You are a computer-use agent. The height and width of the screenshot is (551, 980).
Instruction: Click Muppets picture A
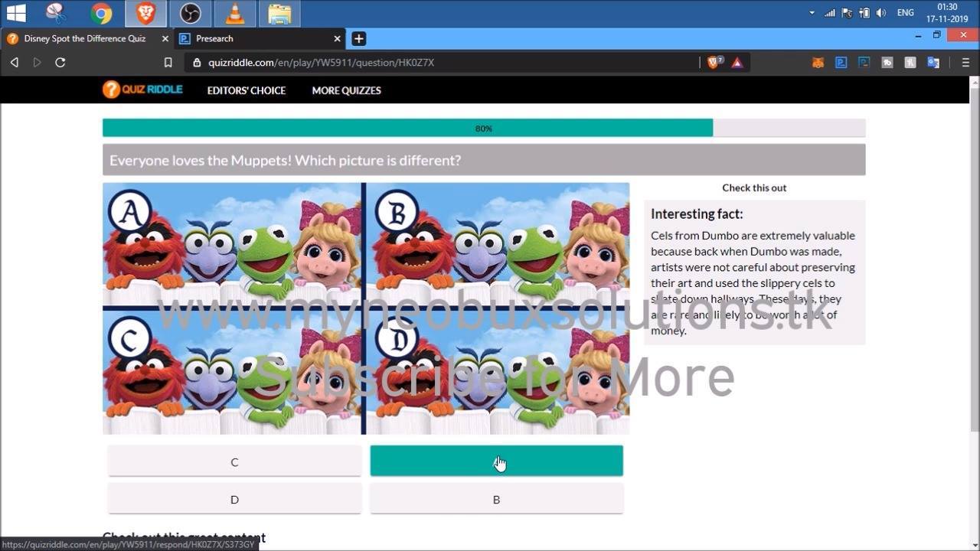click(232, 244)
